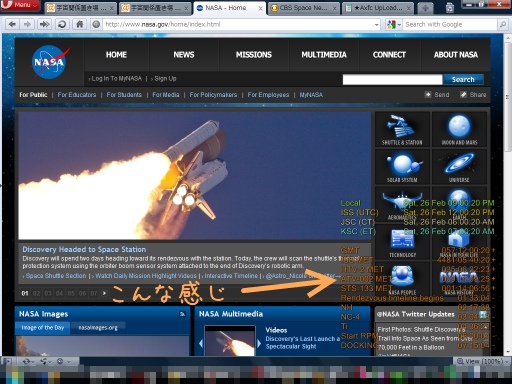
Task: Play the featured slideshow next arrow
Action: tap(105, 293)
